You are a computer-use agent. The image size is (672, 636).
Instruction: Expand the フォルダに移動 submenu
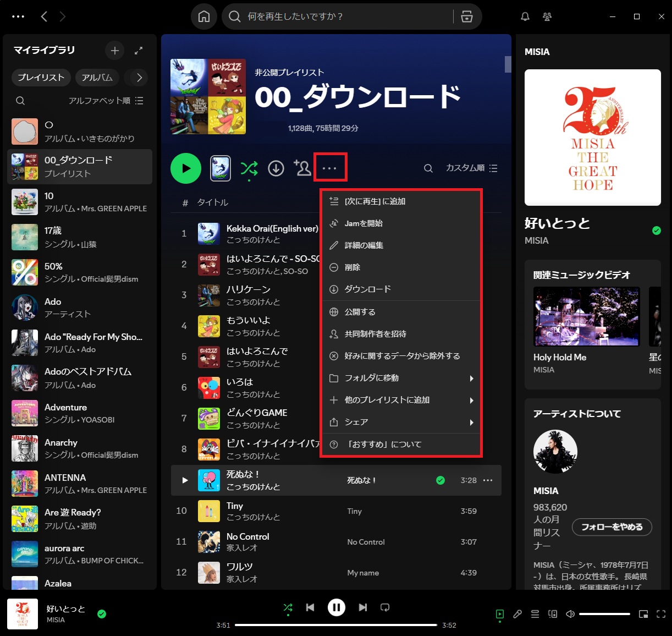(x=401, y=378)
